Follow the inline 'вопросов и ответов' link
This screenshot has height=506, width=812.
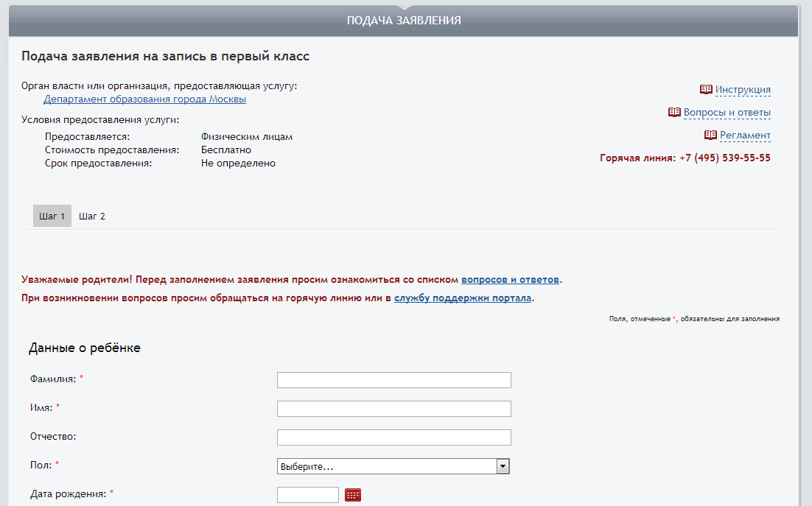[510, 280]
